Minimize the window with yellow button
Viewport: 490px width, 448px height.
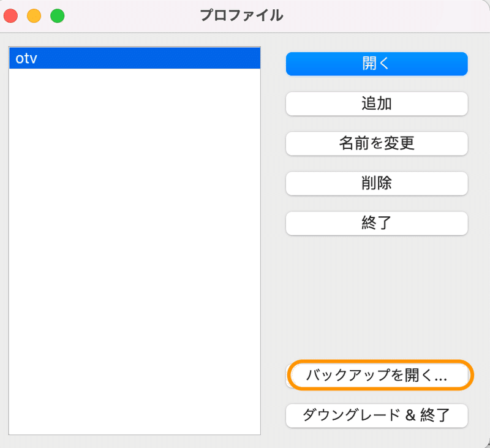point(34,16)
